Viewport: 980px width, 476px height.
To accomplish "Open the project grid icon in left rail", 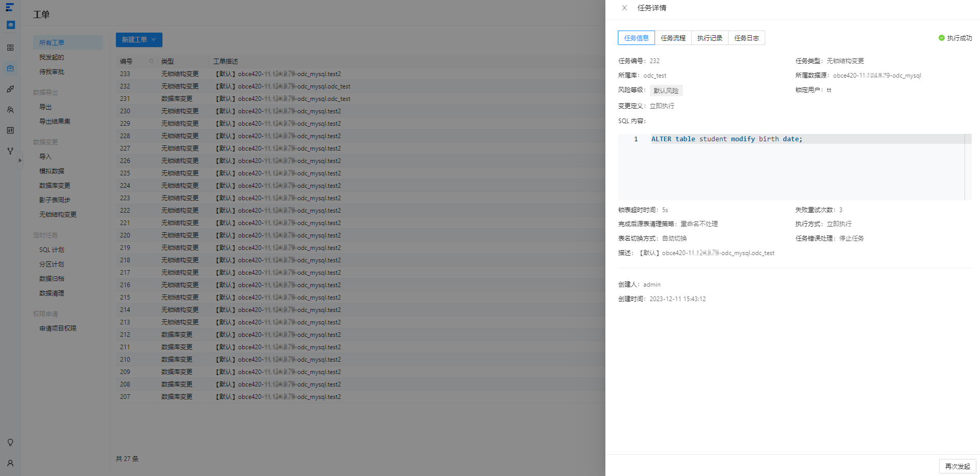I will (x=10, y=48).
